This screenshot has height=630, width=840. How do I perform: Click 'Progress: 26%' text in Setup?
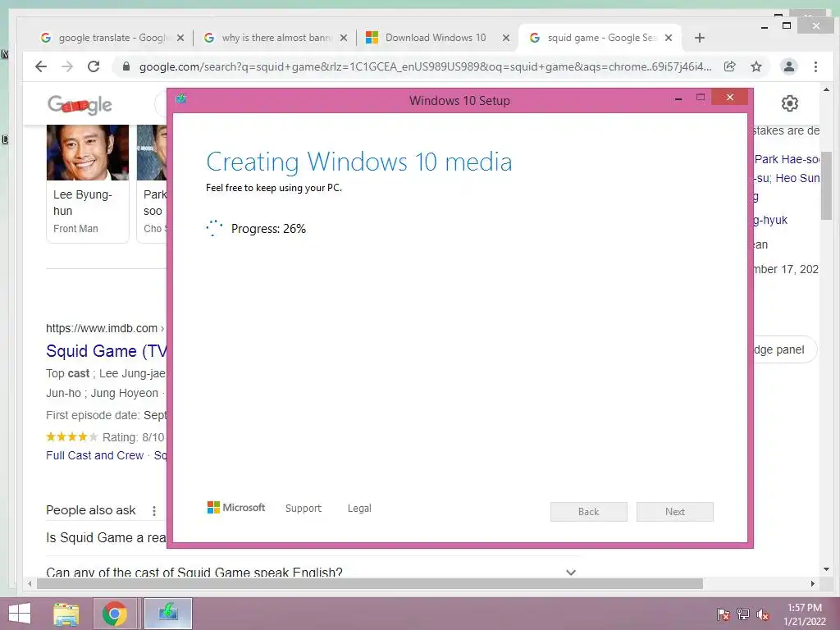pyautogui.click(x=268, y=229)
